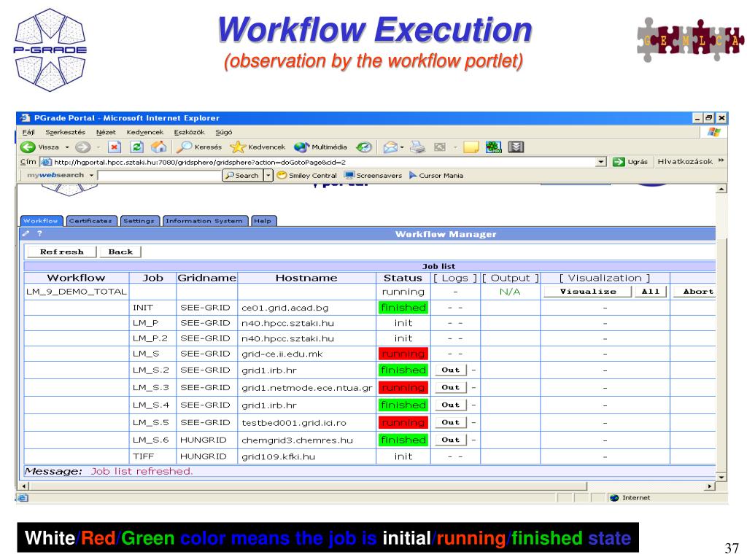Screen dimensions: 747x560
Task: Open Kedvencek favorites star icon
Action: tap(258, 147)
